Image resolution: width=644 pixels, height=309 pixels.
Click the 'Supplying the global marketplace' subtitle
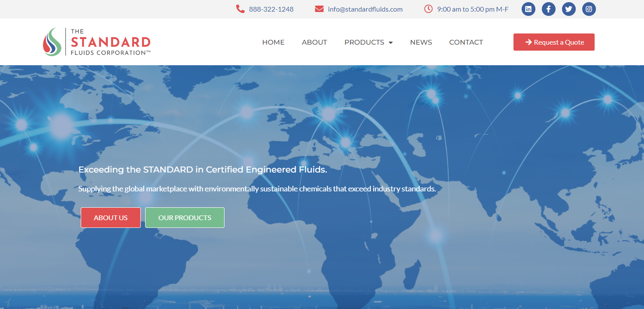[x=257, y=189]
